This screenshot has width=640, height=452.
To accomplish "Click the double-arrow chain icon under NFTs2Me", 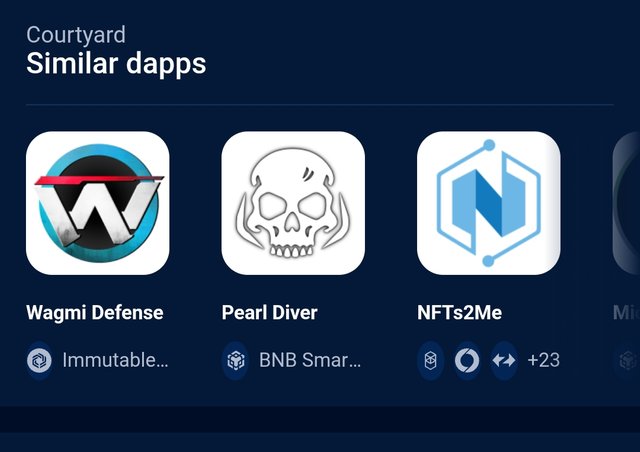I will 504,360.
